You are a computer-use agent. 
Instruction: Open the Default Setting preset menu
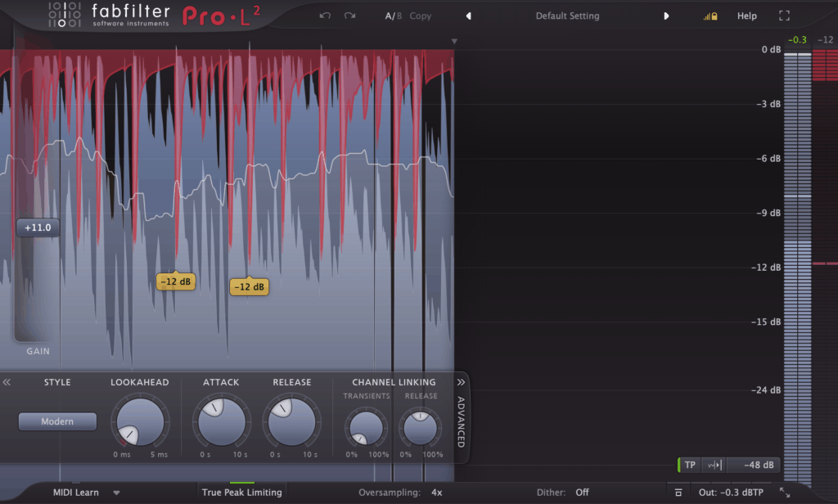[x=567, y=16]
